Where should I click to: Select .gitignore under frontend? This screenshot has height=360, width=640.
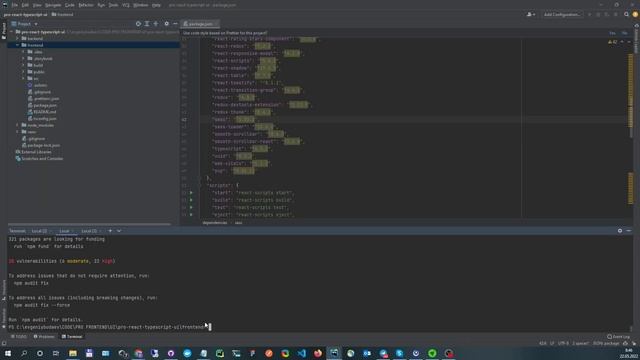click(42, 92)
